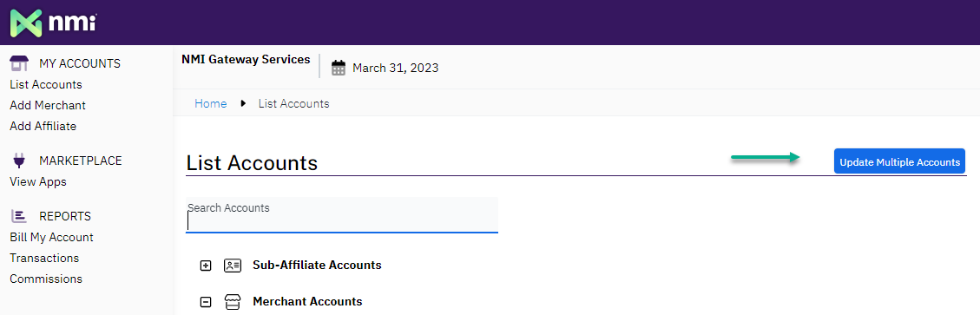The width and height of the screenshot is (980, 315).
Task: Go to the Home breadcrumb link
Action: pyautogui.click(x=211, y=104)
